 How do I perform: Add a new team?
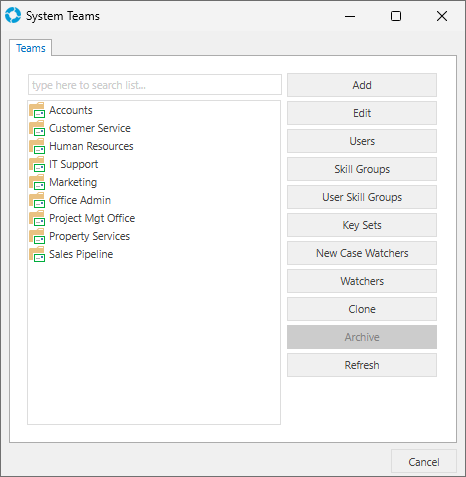click(362, 85)
